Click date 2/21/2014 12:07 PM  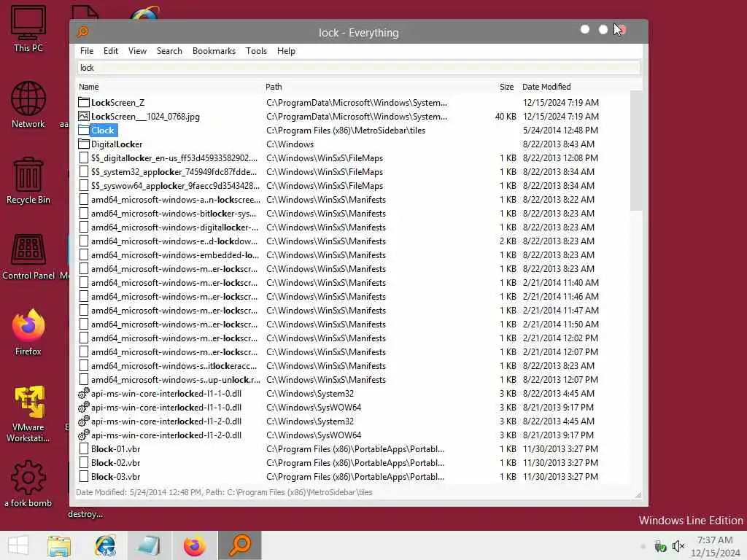(x=560, y=352)
